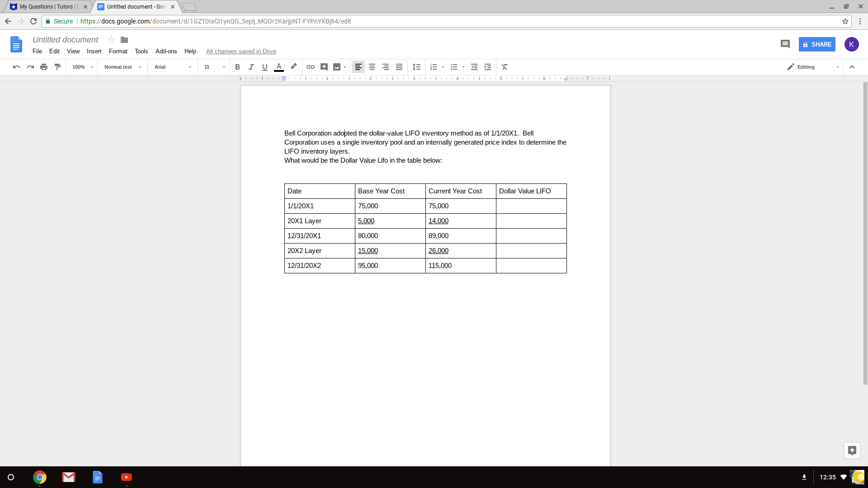Select the Paint format tool
The height and width of the screenshot is (488, 868).
[x=57, y=67]
